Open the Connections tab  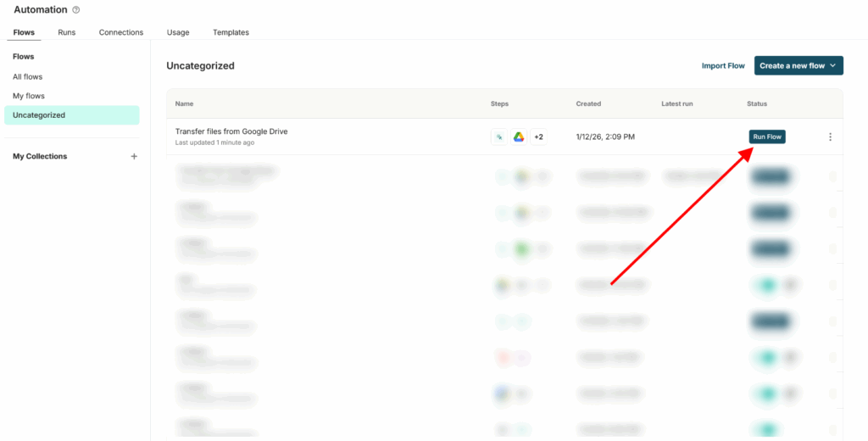pos(121,32)
